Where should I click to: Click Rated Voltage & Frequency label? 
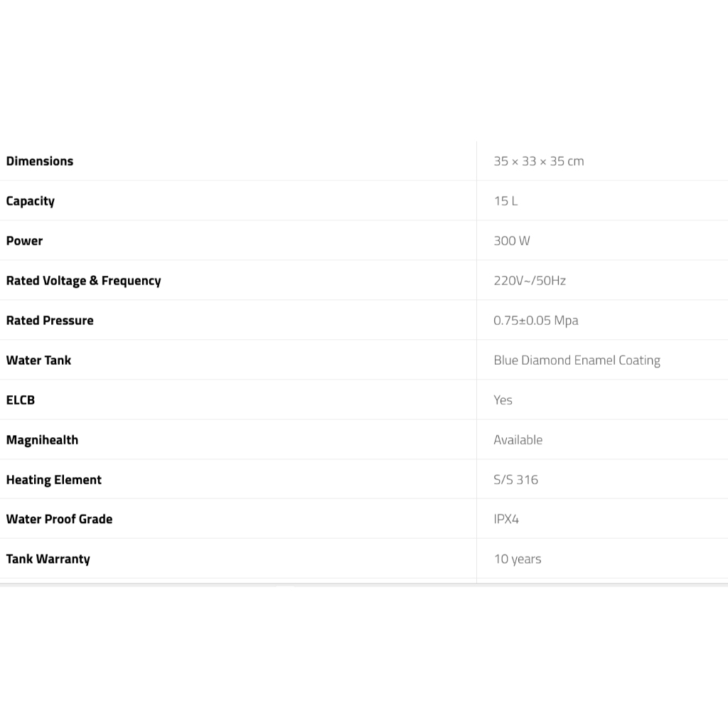(83, 281)
